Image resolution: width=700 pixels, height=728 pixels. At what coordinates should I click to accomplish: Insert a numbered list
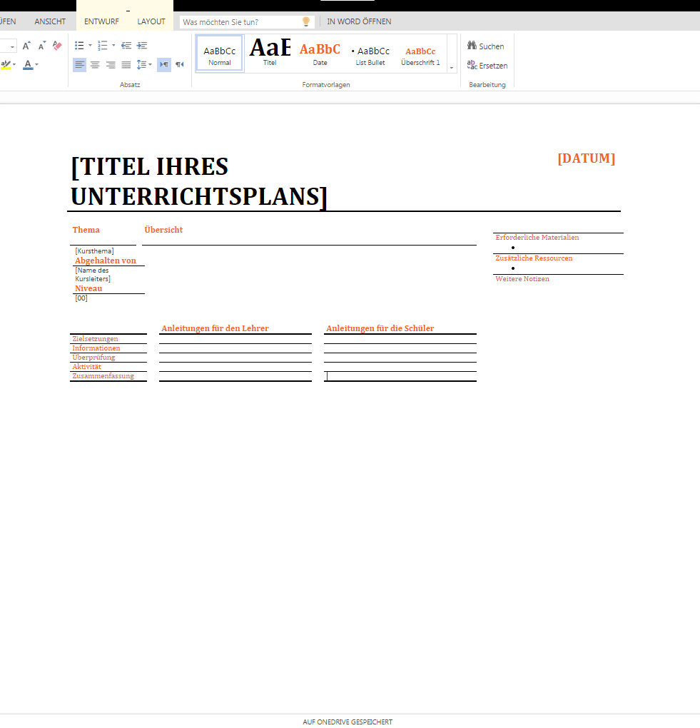[103, 46]
